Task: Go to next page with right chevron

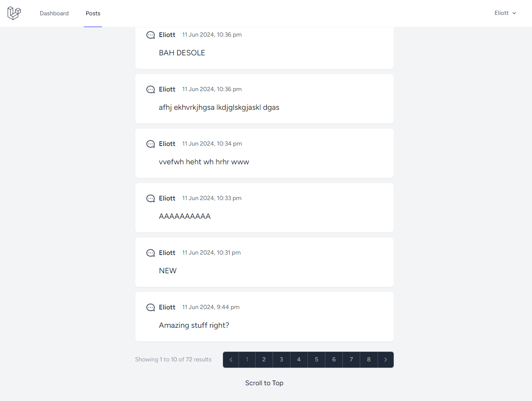Action: pyautogui.click(x=385, y=360)
